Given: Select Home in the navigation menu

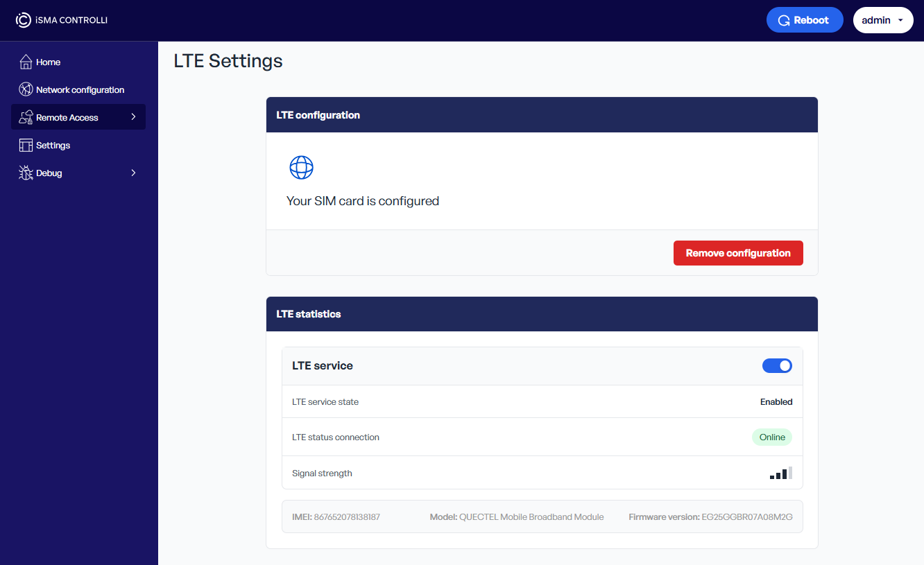Looking at the screenshot, I should [49, 62].
